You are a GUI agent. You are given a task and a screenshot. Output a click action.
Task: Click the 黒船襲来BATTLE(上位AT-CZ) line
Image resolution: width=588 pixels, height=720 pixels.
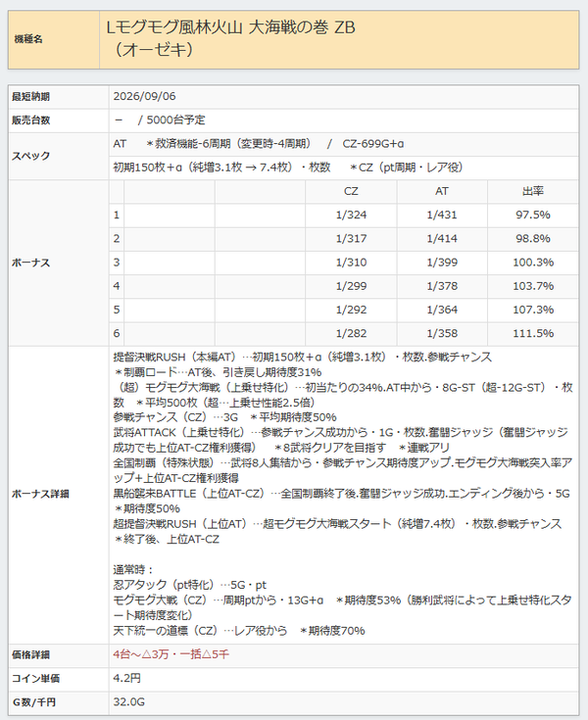coord(341,501)
